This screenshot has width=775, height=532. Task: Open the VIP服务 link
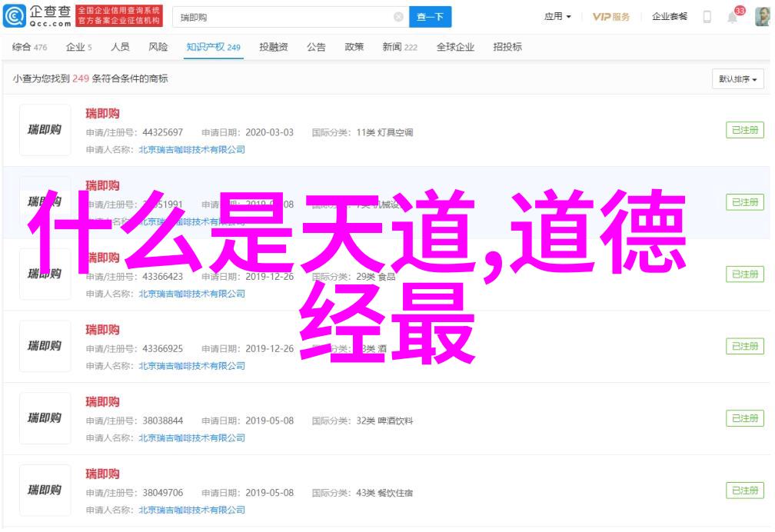click(611, 17)
